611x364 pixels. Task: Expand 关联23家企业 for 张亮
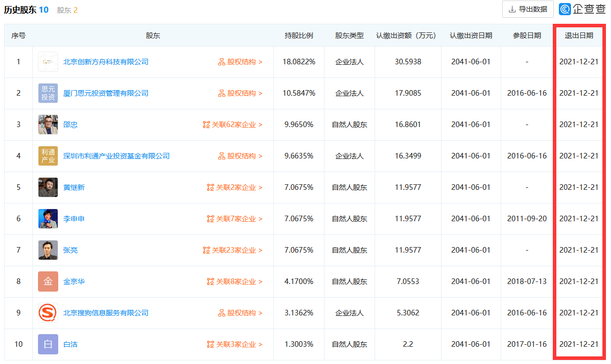tap(233, 250)
